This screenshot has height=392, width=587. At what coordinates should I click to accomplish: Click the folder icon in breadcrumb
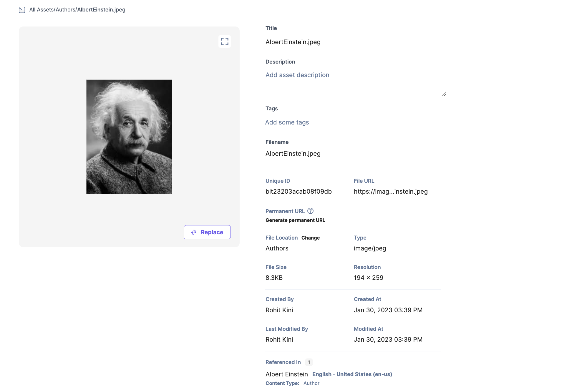coord(22,10)
